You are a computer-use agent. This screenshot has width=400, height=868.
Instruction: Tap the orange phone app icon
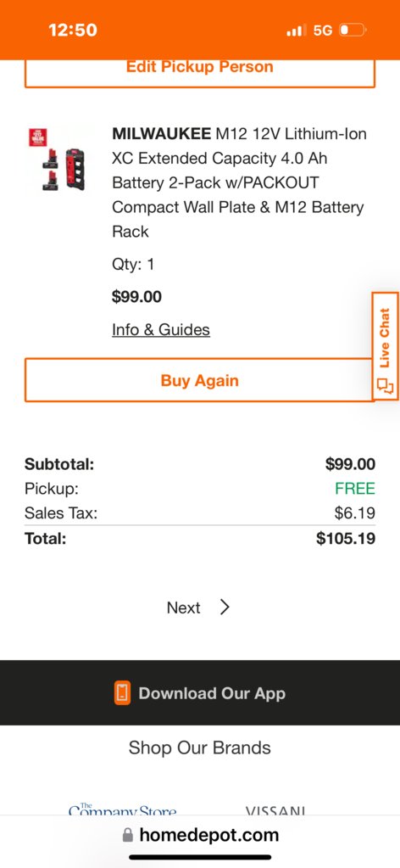pyautogui.click(x=122, y=693)
